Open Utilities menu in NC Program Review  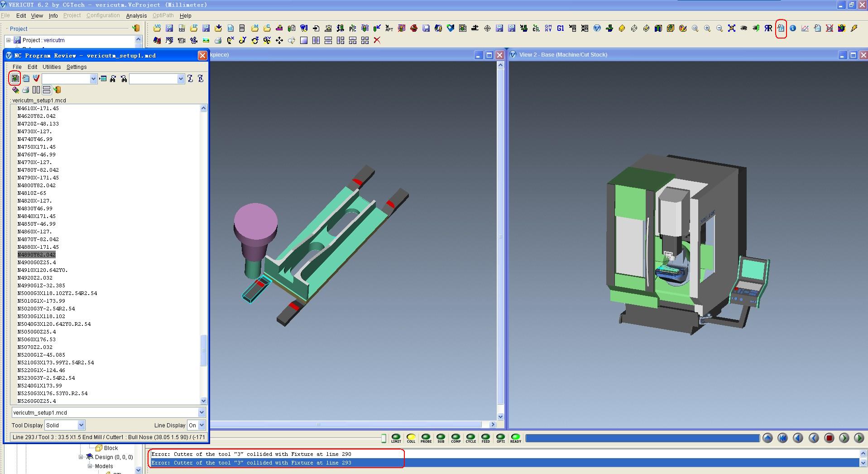tap(52, 67)
